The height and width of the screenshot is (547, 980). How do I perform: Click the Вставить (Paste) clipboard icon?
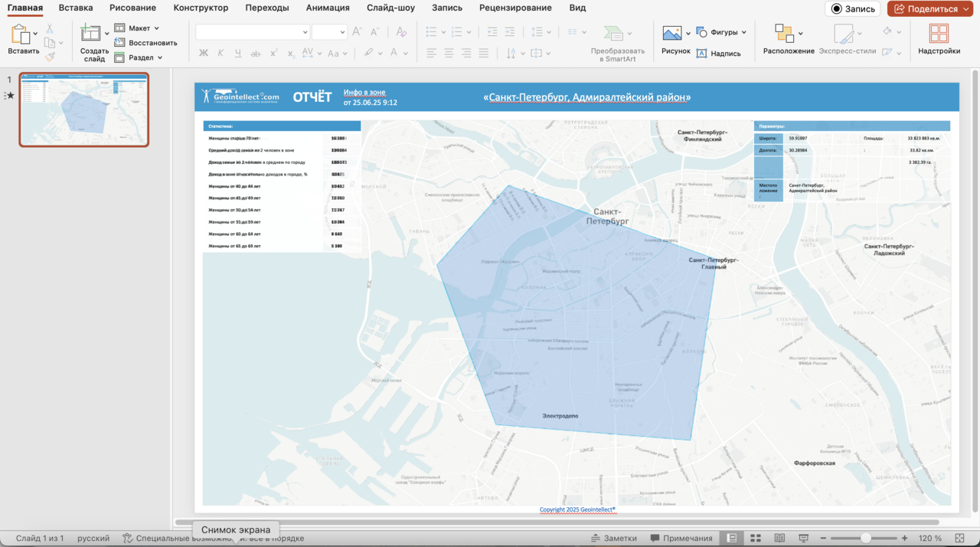click(x=20, y=34)
